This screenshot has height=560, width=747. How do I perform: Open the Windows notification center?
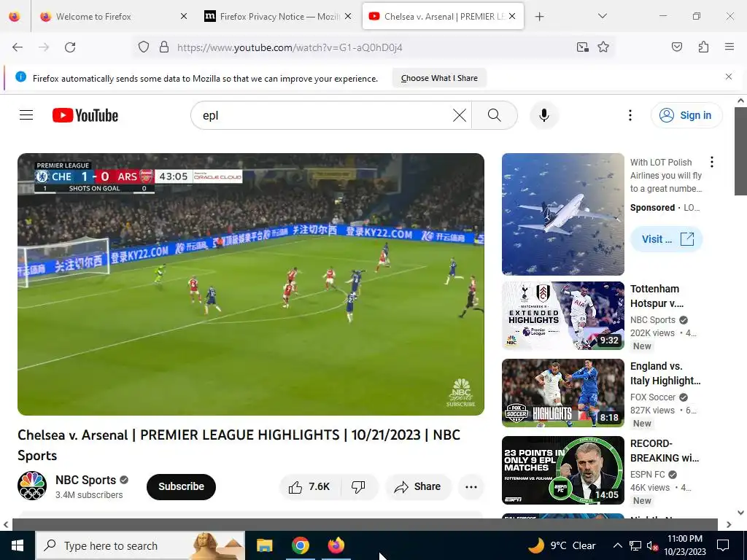[723, 545]
